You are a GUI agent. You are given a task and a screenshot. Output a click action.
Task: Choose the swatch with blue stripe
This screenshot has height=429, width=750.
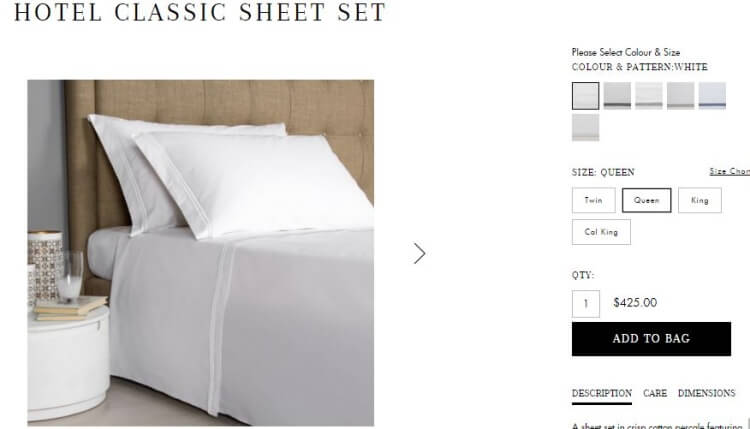(712, 96)
